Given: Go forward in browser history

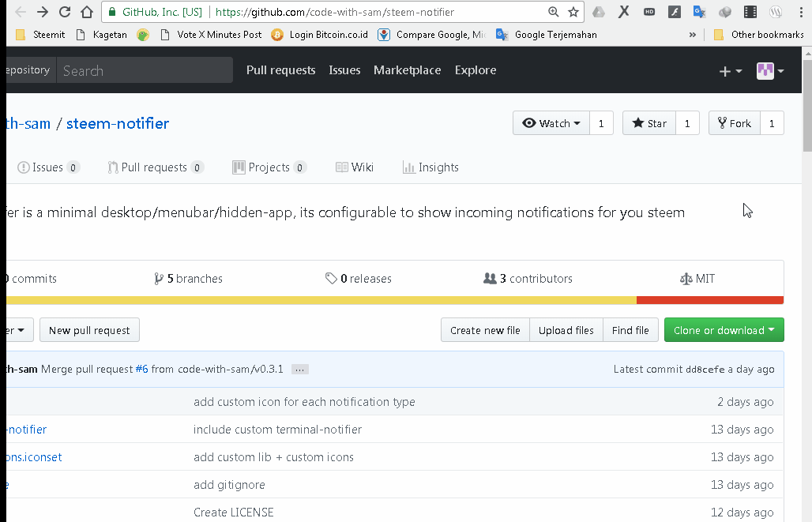Looking at the screenshot, I should click(x=43, y=12).
